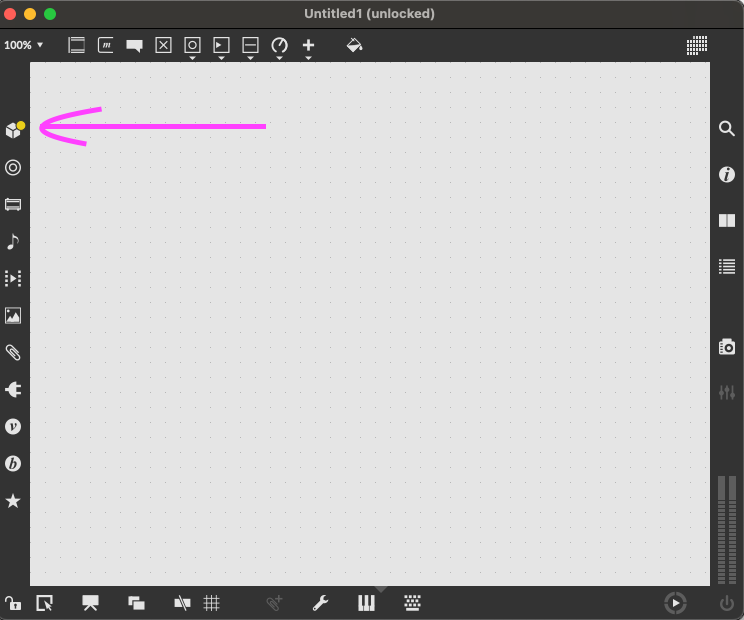Open the audio files music-note browser
The width and height of the screenshot is (744, 620).
[x=13, y=241]
